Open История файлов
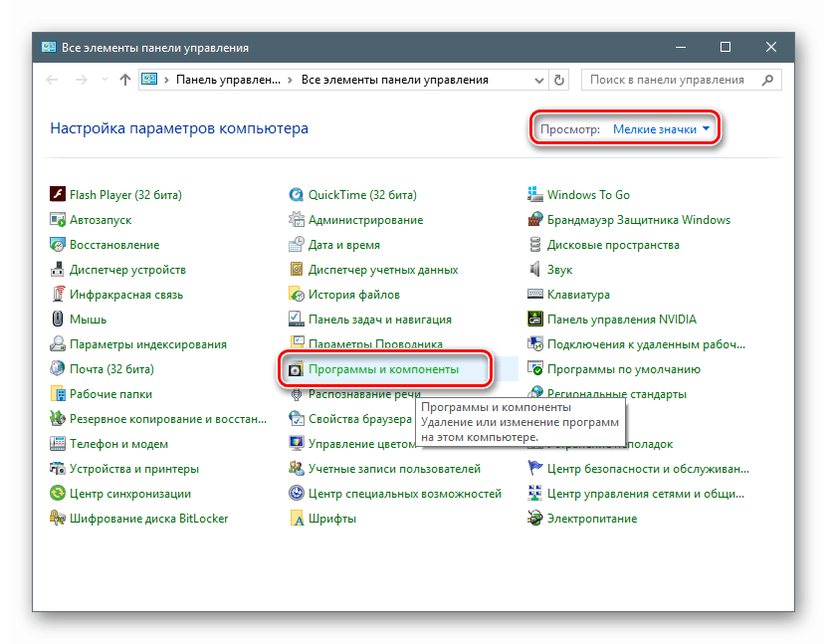The width and height of the screenshot is (827, 644). pyautogui.click(x=340, y=294)
